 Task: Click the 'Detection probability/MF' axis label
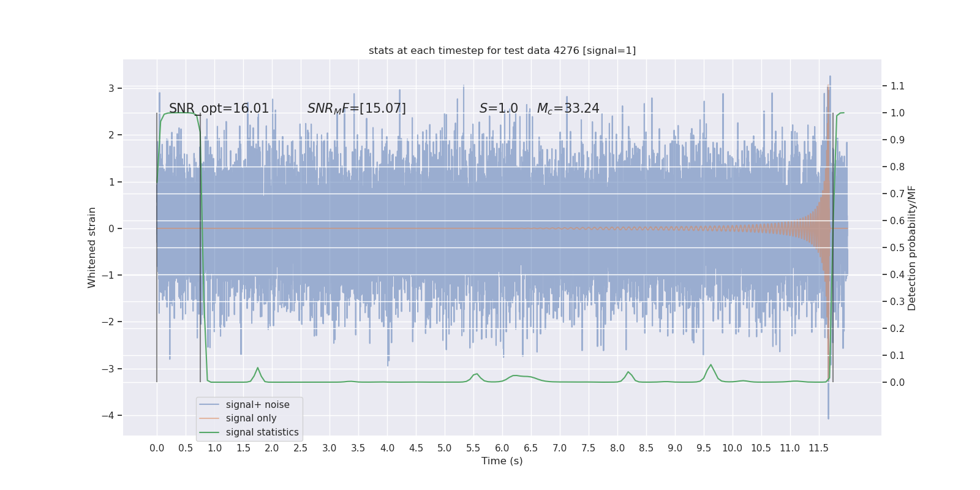coord(912,247)
